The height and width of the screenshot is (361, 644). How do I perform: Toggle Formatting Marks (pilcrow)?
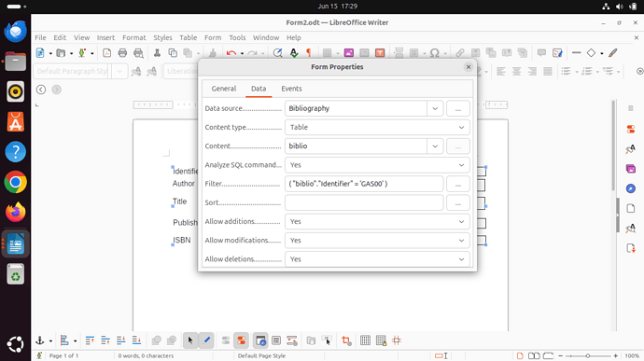[x=309, y=53]
